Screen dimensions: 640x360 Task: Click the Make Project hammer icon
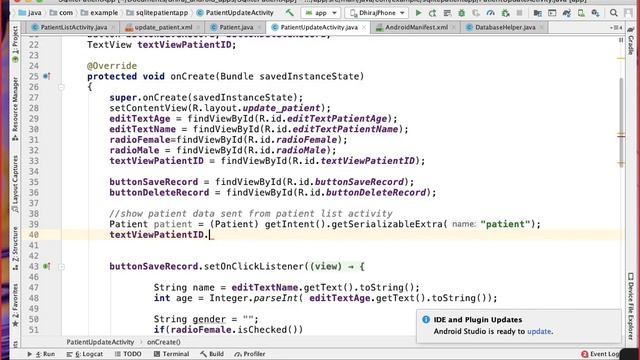point(289,13)
